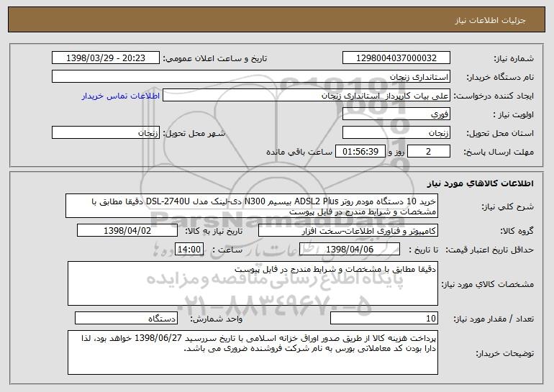Screen dimensions: 554x392
Task: Click the remaining days field showing 2
Action: click(x=429, y=152)
